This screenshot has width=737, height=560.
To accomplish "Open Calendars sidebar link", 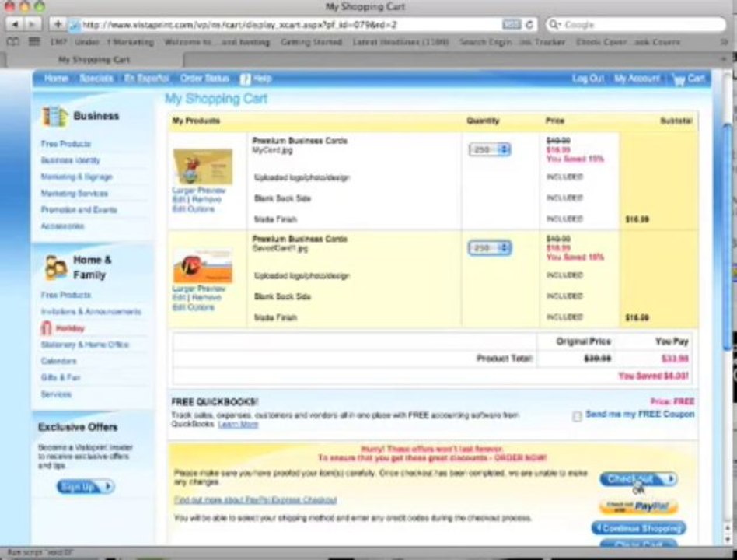I will (59, 361).
